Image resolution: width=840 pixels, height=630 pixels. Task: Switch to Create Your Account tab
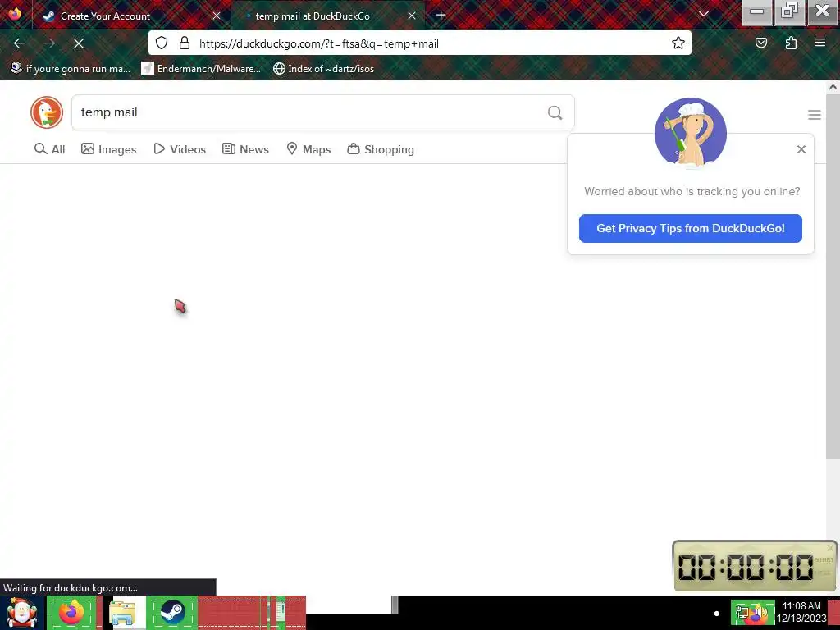click(132, 16)
